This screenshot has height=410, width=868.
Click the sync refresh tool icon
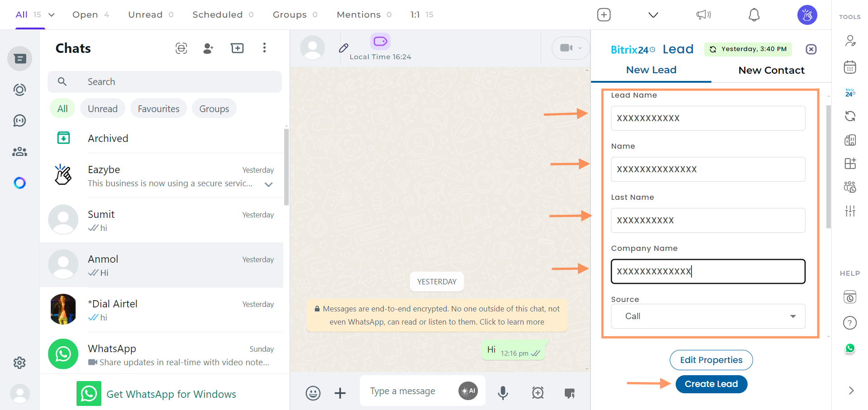point(850,116)
